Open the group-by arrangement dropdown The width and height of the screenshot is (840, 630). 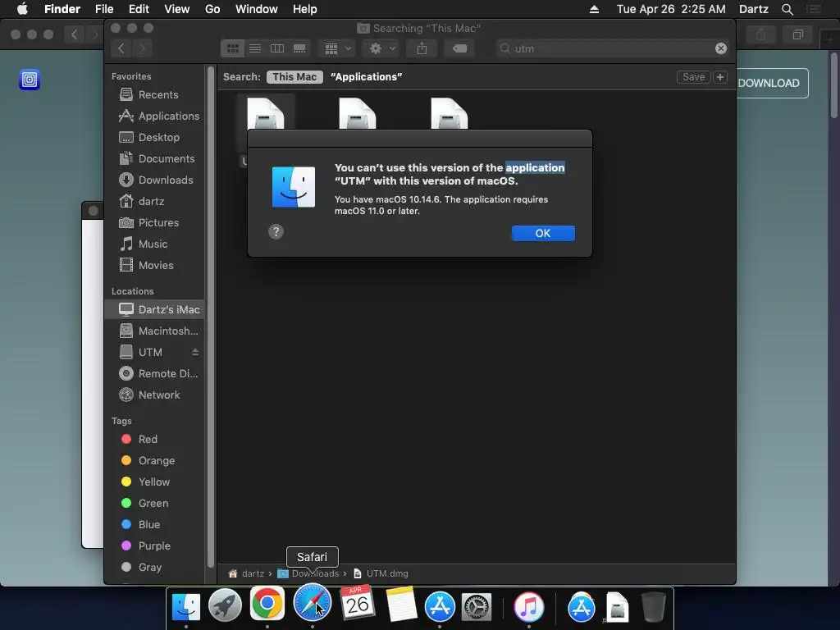[x=337, y=48]
